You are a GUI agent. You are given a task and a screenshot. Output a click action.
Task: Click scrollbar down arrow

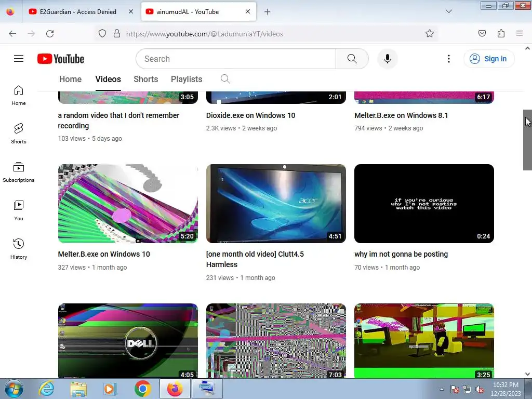pyautogui.click(x=527, y=374)
